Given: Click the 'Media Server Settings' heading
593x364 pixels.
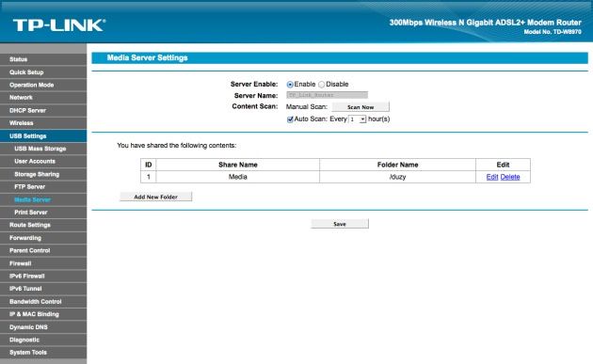Looking at the screenshot, I should [148, 57].
